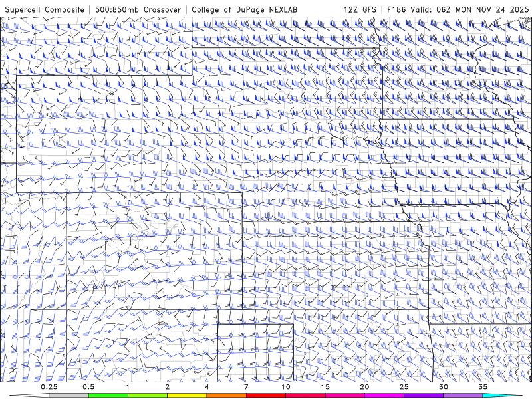
Task: Select the lavender 30–35 legend segment
Action: click(463, 396)
